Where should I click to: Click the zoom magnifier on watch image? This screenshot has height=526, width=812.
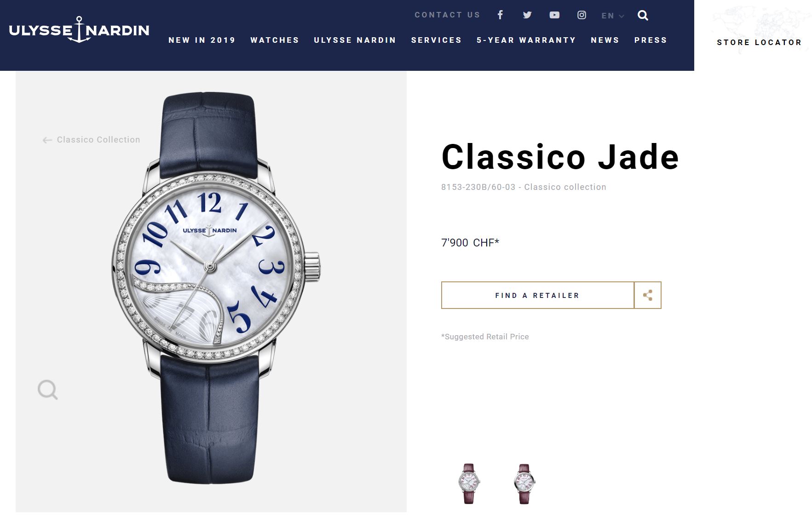[47, 390]
